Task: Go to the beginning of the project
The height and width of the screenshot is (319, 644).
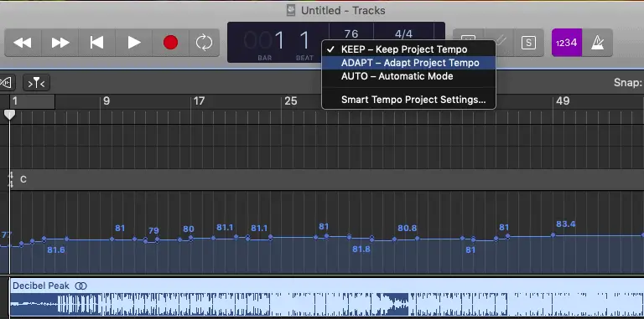Action: tap(97, 43)
